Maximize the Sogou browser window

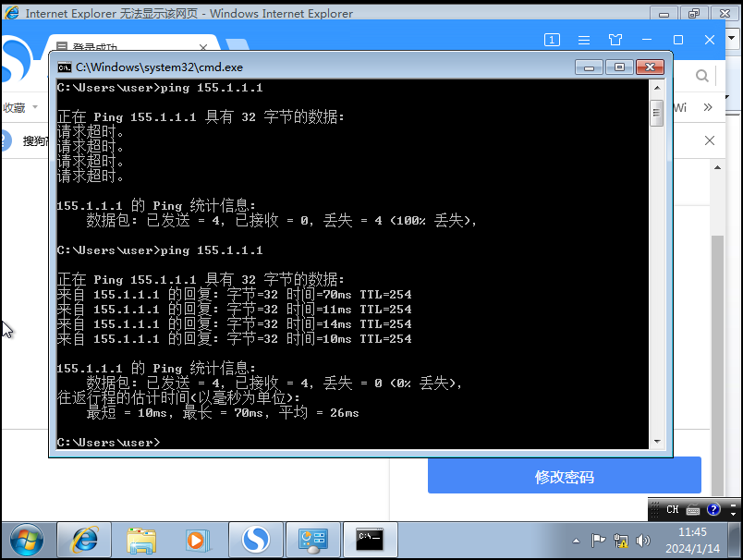[x=678, y=40]
